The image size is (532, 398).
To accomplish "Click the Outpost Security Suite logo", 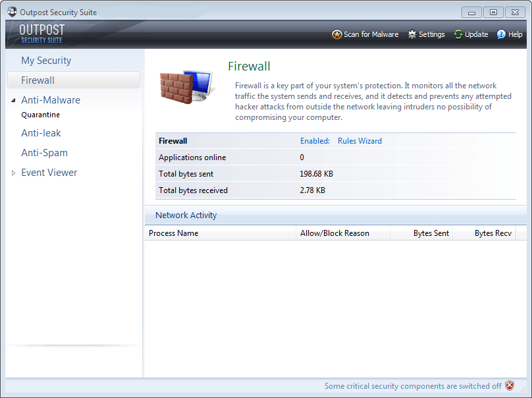I will 41,34.
